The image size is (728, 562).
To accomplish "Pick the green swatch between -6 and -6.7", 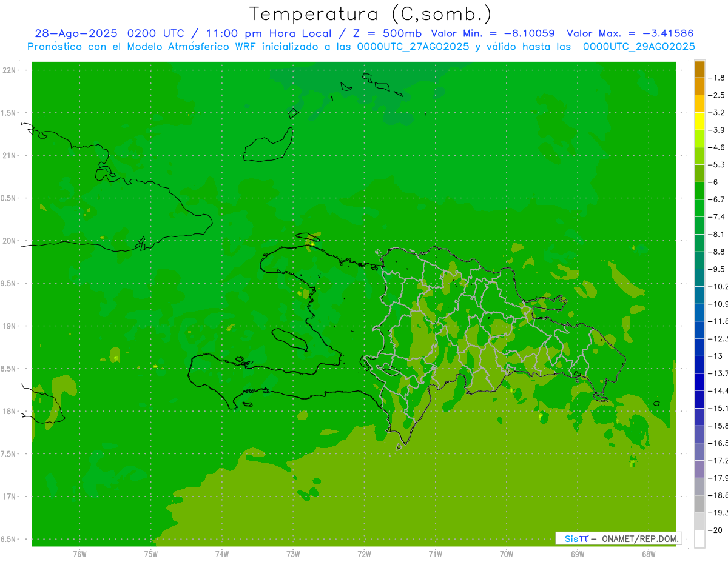I will (x=699, y=190).
